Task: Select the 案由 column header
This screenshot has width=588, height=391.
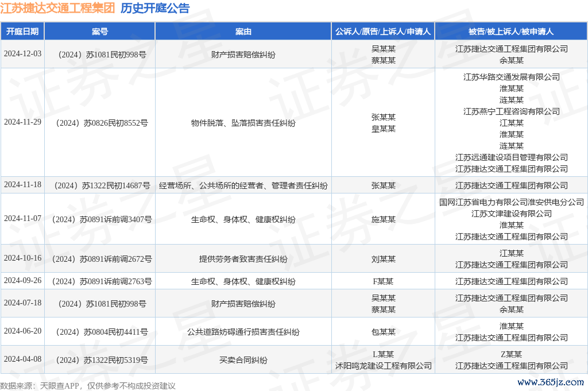Action: coord(243,32)
